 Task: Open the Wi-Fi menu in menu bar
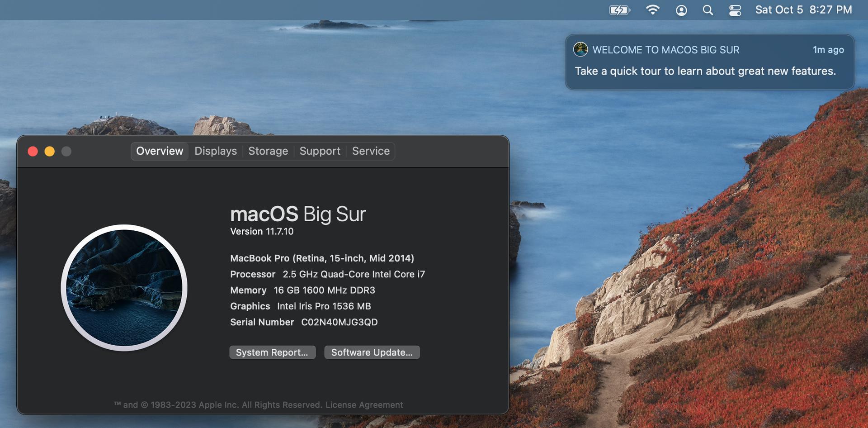pyautogui.click(x=652, y=10)
